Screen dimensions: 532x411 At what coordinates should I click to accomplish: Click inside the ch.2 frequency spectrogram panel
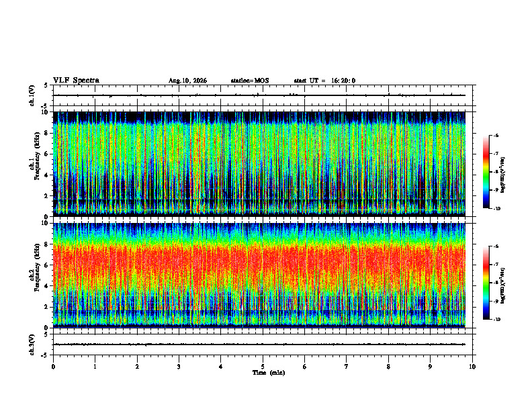click(259, 275)
